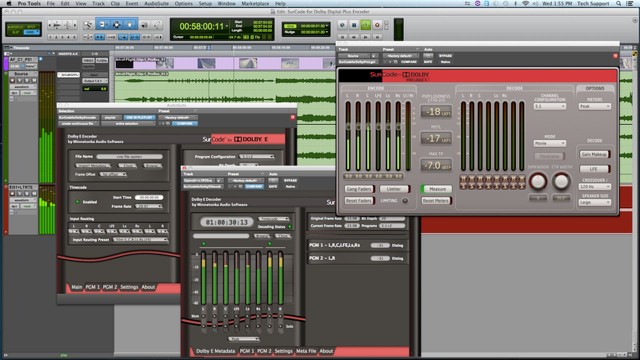Open the Frame Rate dropdown in Encoder
The height and width of the screenshot is (360, 640).
[x=149, y=207]
